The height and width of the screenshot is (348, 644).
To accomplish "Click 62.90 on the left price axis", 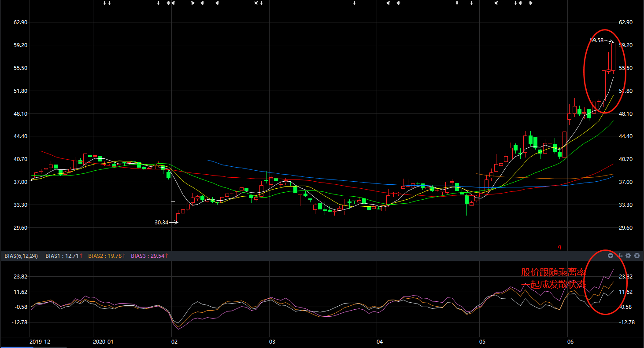I will (21, 22).
